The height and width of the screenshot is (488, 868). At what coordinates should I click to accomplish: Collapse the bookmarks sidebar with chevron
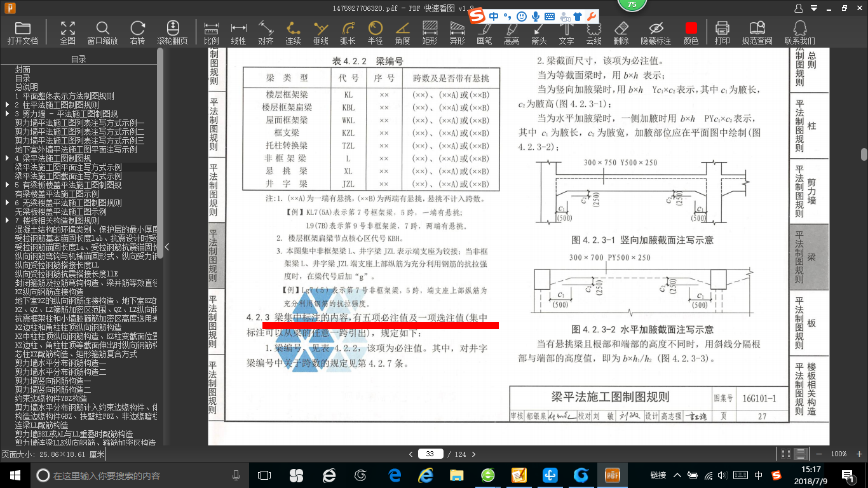tap(166, 247)
